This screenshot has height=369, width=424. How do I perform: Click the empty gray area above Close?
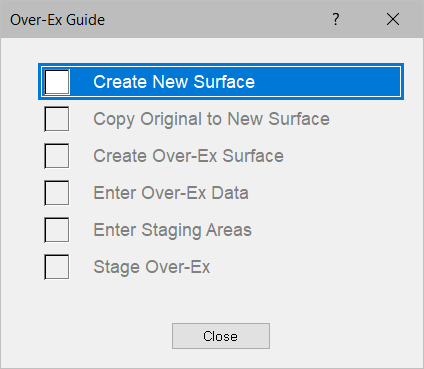point(221,302)
